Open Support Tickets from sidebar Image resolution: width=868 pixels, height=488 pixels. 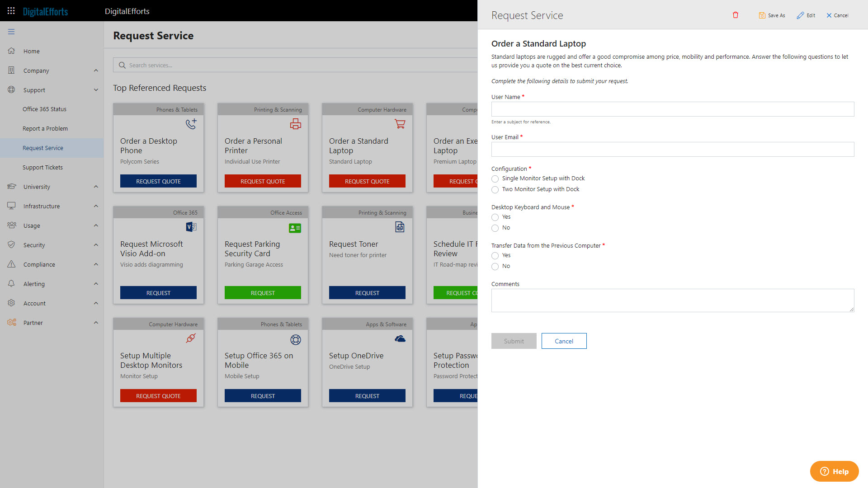pos(42,167)
